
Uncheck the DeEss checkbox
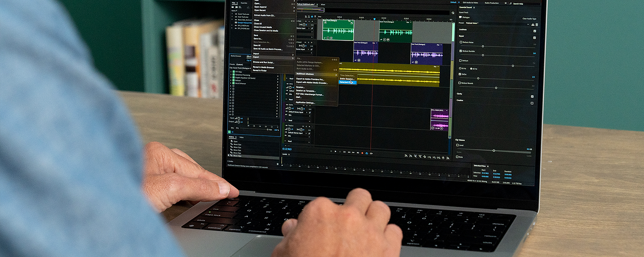click(x=460, y=74)
